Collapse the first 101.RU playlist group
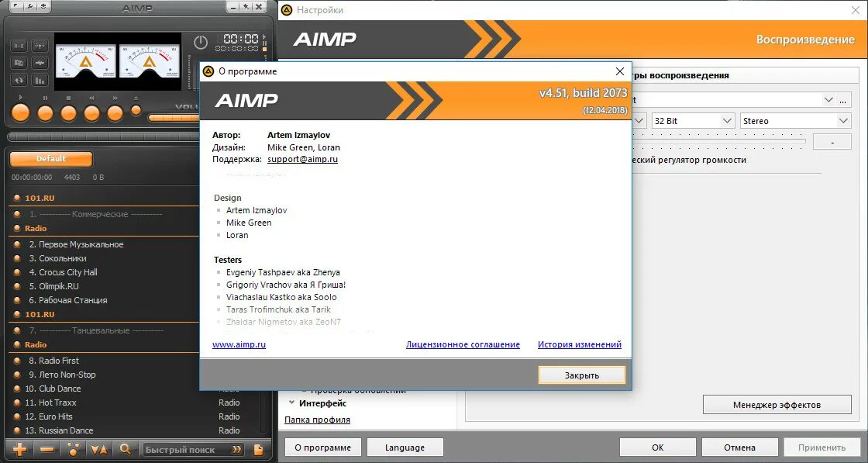868x463 pixels. 17,198
